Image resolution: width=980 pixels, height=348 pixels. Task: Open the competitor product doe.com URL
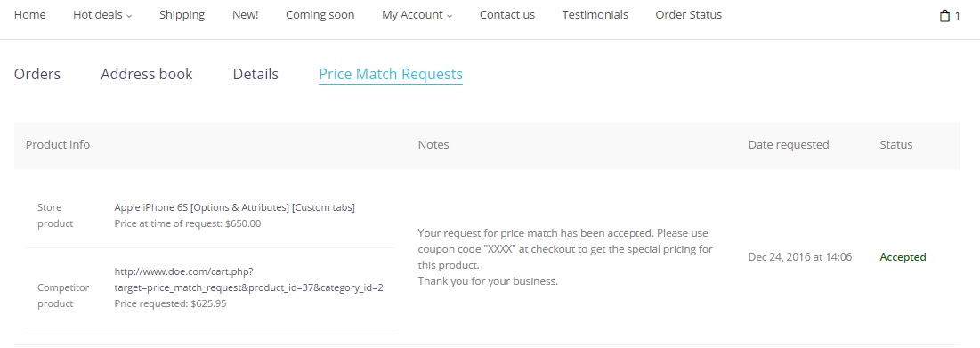click(x=248, y=279)
